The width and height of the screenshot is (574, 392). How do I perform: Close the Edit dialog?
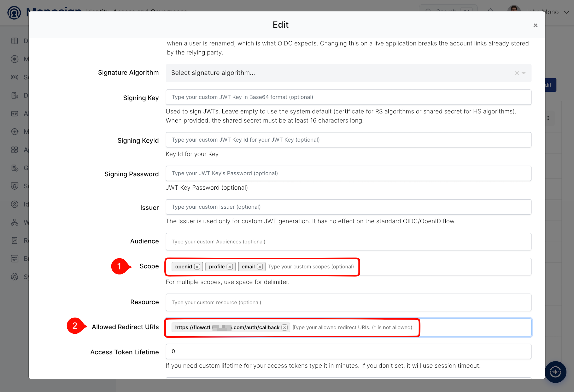pos(535,25)
